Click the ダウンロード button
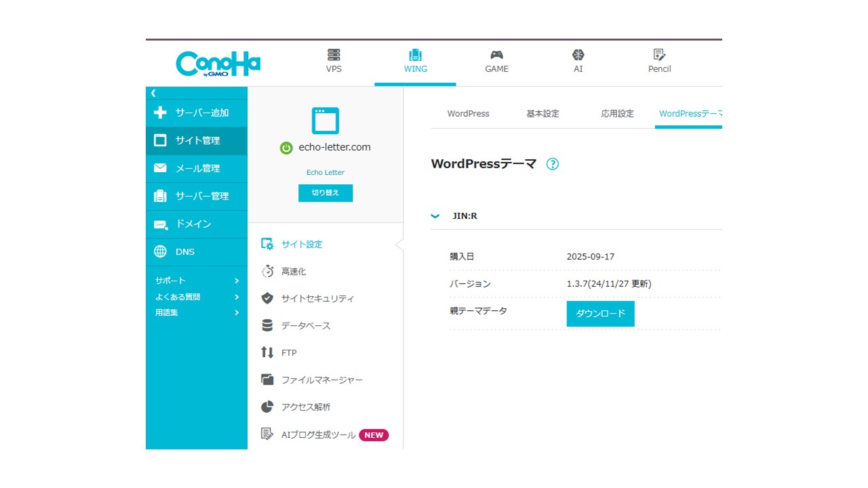Image resolution: width=868 pixels, height=488 pixels. pos(600,314)
